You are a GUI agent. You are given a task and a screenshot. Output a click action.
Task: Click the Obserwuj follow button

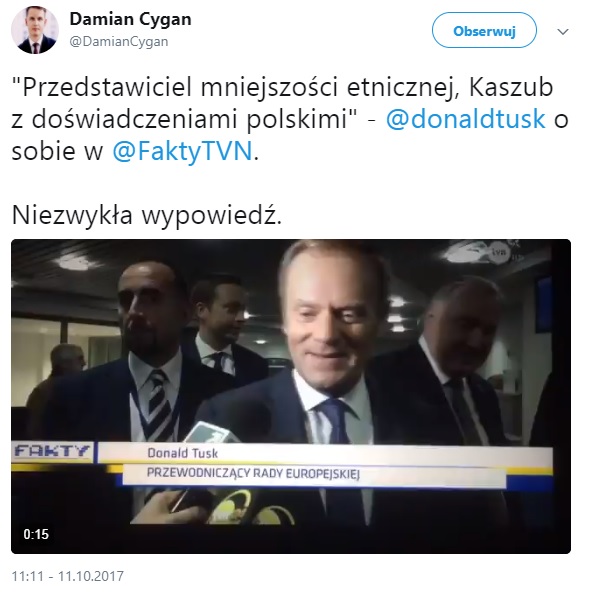[484, 30]
